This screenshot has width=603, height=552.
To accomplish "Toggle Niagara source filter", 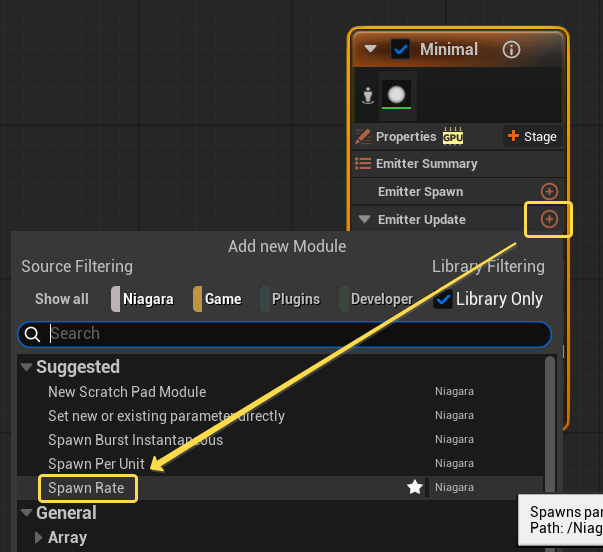I will 143,299.
